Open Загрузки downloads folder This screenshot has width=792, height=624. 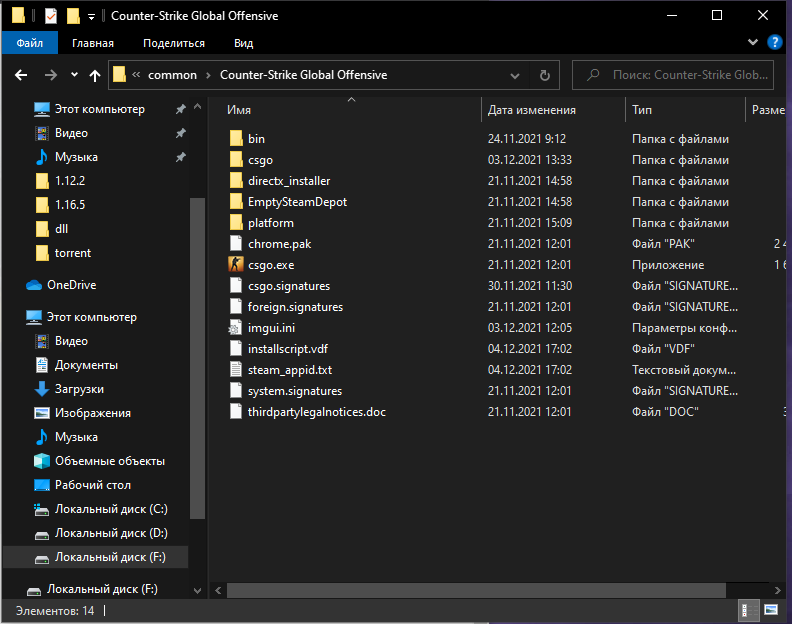coord(69,389)
